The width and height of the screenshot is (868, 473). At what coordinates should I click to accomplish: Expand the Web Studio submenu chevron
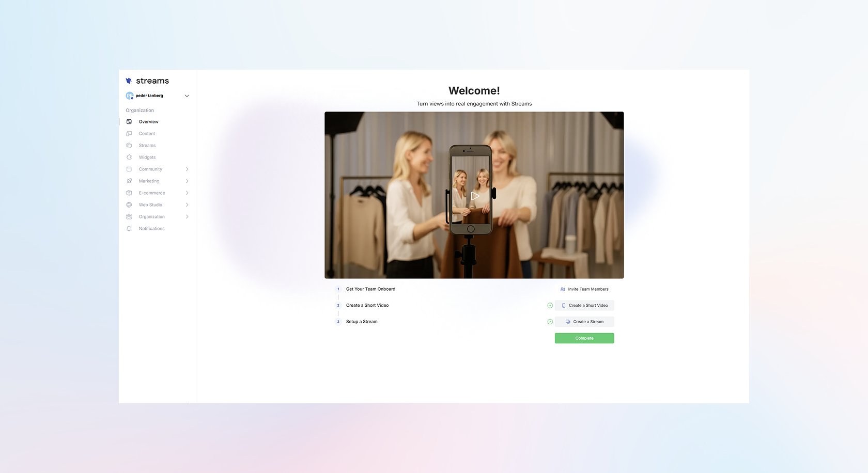point(187,205)
